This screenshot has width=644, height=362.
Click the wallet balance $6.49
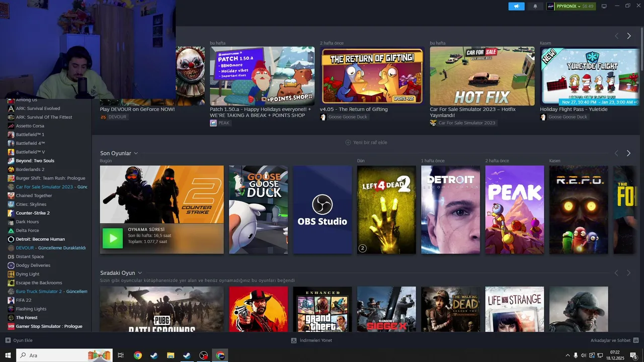(x=588, y=7)
